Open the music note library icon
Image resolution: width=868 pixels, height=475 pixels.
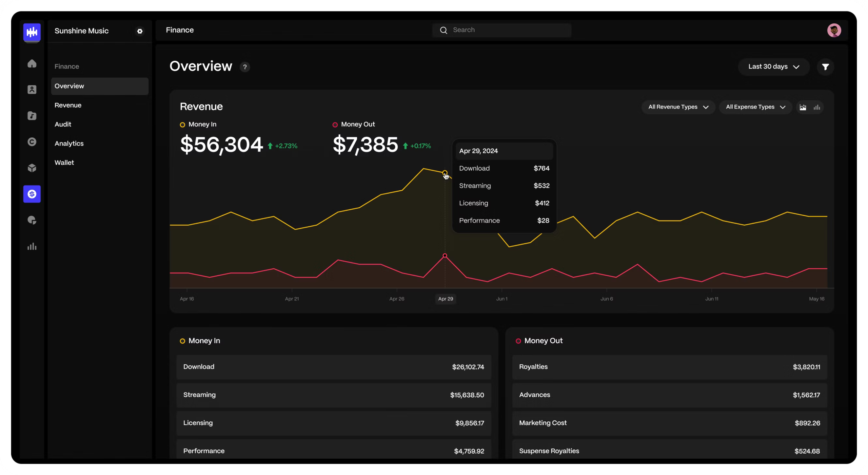click(x=32, y=116)
